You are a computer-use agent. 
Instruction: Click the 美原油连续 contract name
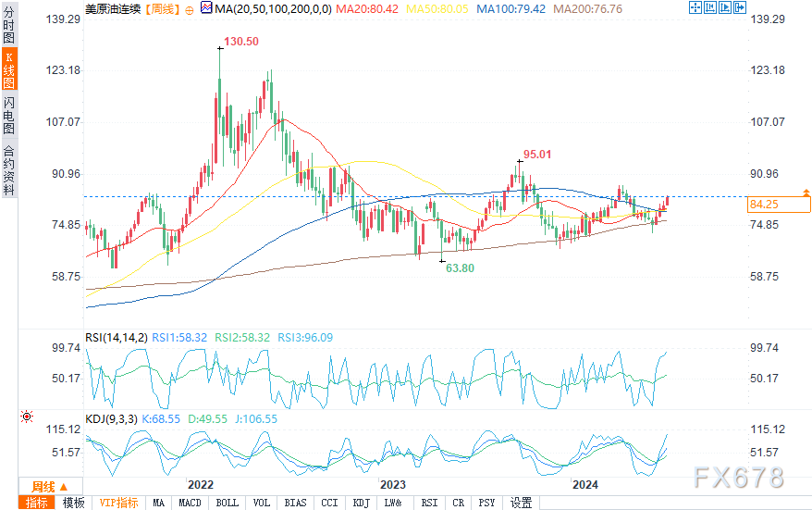113,9
